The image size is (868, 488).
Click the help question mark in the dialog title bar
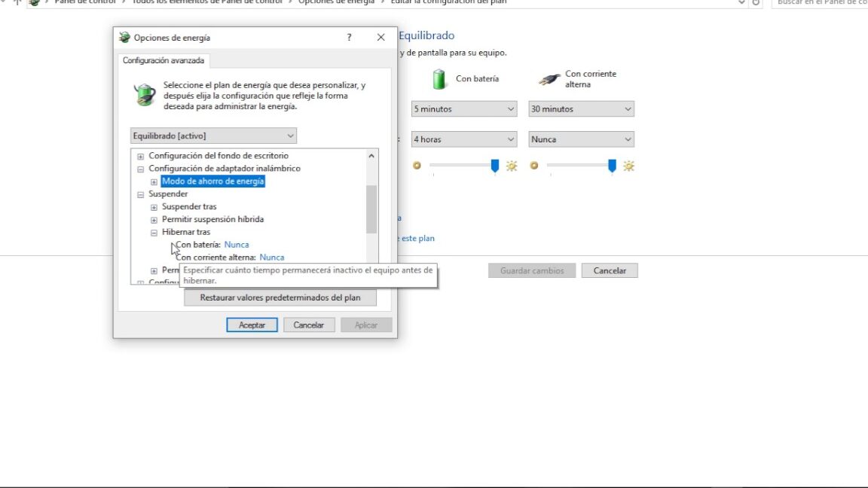point(348,37)
